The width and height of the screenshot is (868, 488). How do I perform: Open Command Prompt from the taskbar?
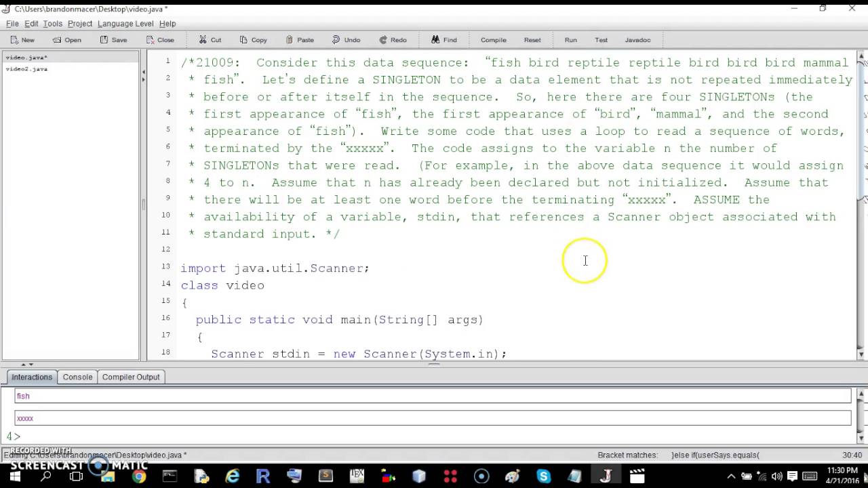(170, 476)
